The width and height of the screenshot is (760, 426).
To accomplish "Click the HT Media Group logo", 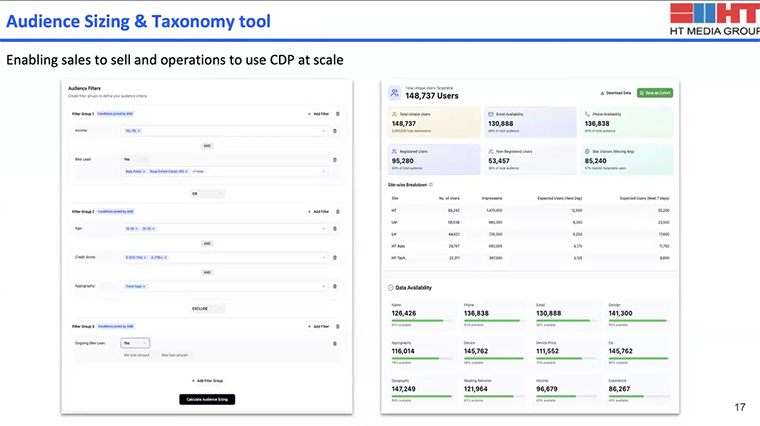I will (715, 19).
